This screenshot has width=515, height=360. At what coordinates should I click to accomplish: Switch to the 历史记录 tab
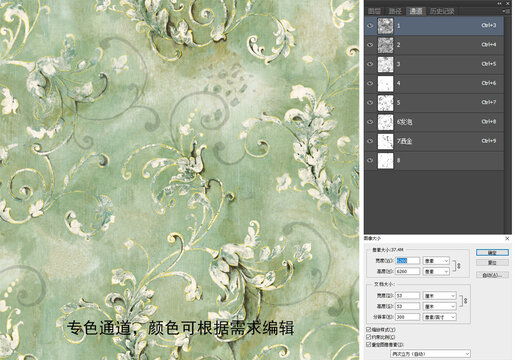pyautogui.click(x=442, y=11)
